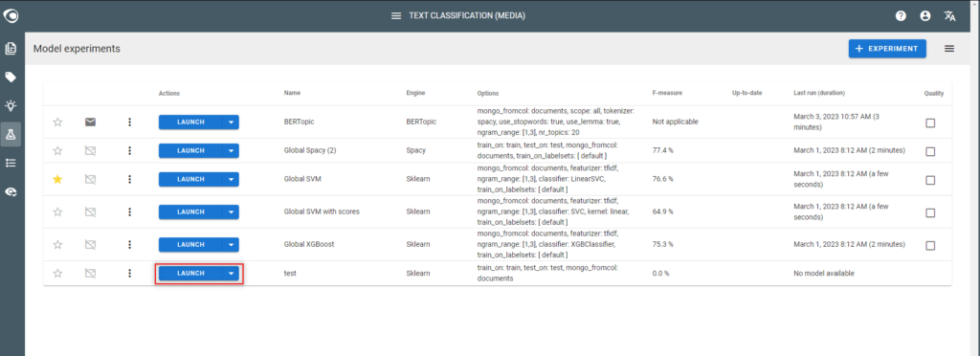Image resolution: width=980 pixels, height=356 pixels.
Task: Open three-dot menu for BERTopic experiment
Action: pos(129,122)
